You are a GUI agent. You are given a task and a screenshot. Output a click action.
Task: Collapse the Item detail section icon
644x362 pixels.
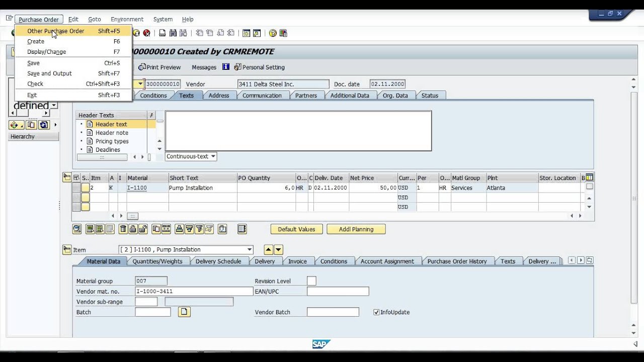67,249
